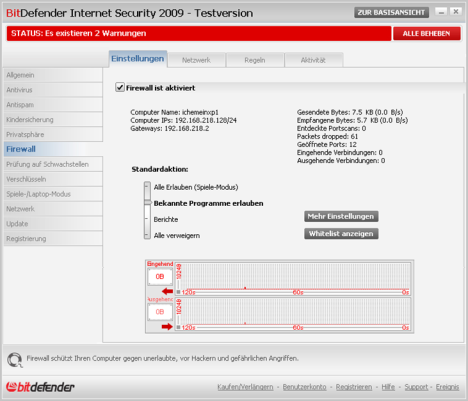Screen dimensions: 468x401
Task: Click Entdeckte Portscans: 0 text
Action: point(331,128)
